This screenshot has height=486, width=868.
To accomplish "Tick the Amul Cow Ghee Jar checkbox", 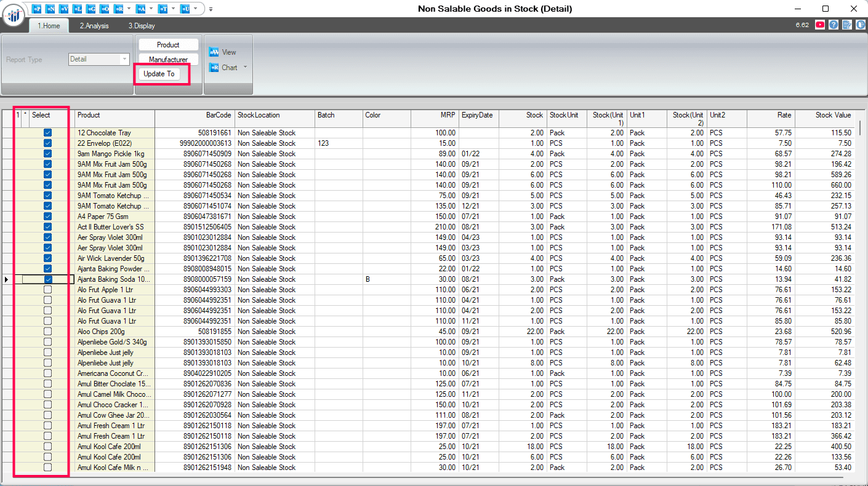I will click(48, 415).
